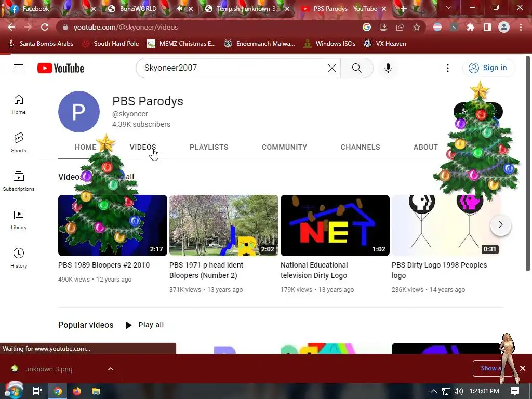This screenshot has width=532, height=399.
Task: Open Subscriptions in the left sidebar
Action: tap(19, 181)
